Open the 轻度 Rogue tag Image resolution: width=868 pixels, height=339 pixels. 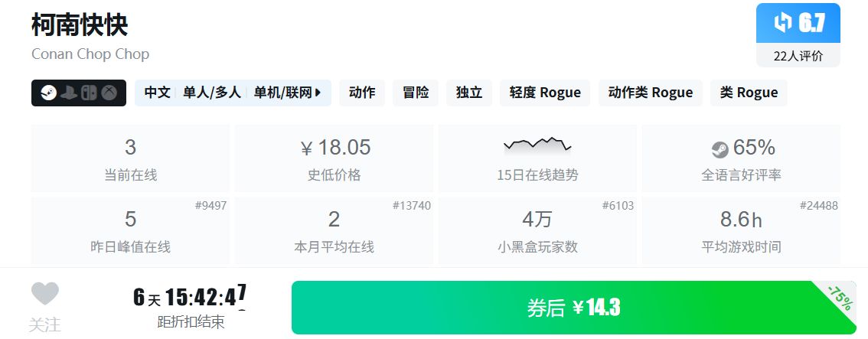545,93
